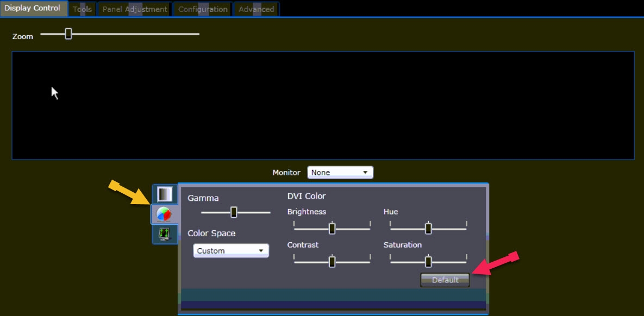Open the Tools tab
The width and height of the screenshot is (644, 316).
pos(82,9)
